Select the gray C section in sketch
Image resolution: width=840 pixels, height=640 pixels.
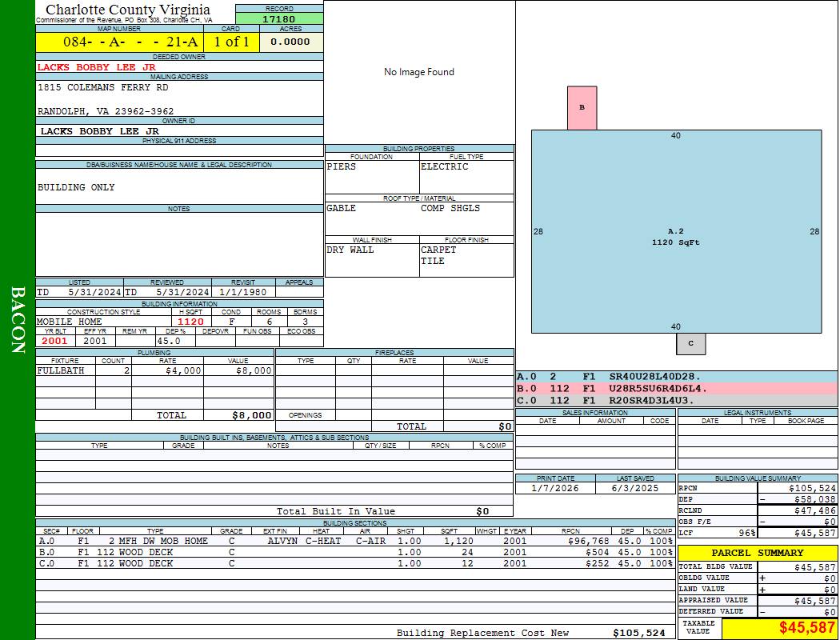[x=690, y=343]
